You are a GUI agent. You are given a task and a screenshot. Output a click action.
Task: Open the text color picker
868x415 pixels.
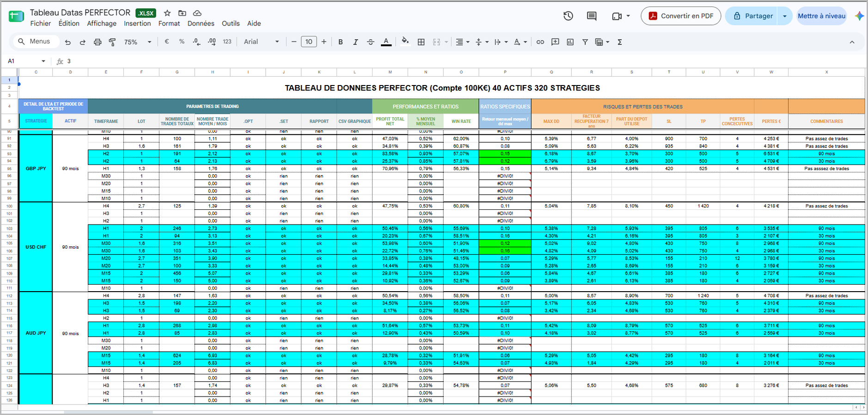pos(386,42)
